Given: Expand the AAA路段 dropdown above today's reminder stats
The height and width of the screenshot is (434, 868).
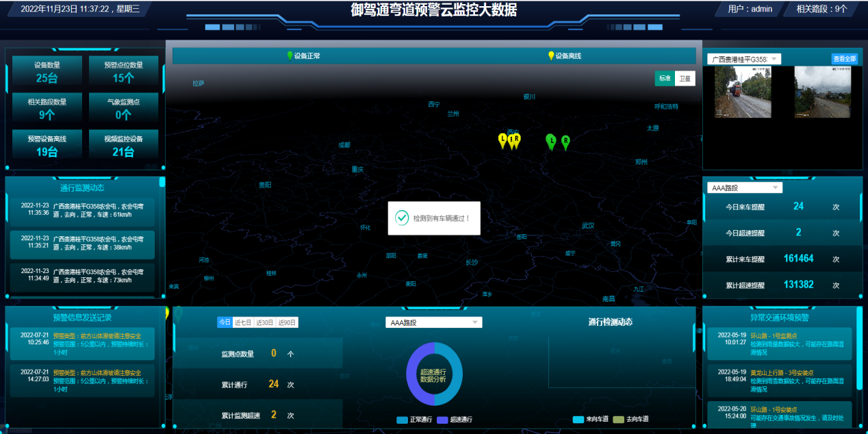Looking at the screenshot, I should point(744,188).
